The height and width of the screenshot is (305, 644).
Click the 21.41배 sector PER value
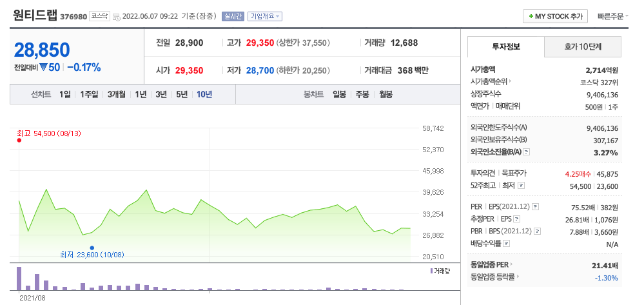point(605,266)
